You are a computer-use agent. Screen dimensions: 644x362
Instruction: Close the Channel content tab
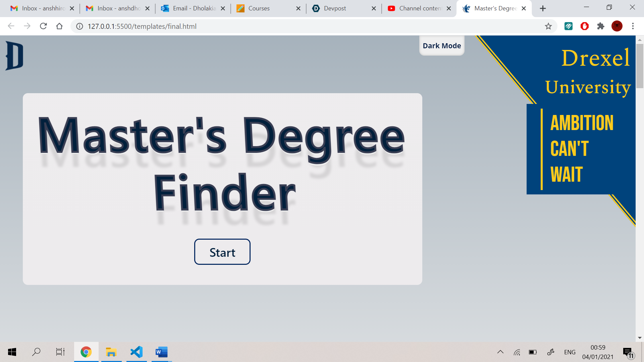pos(449,8)
